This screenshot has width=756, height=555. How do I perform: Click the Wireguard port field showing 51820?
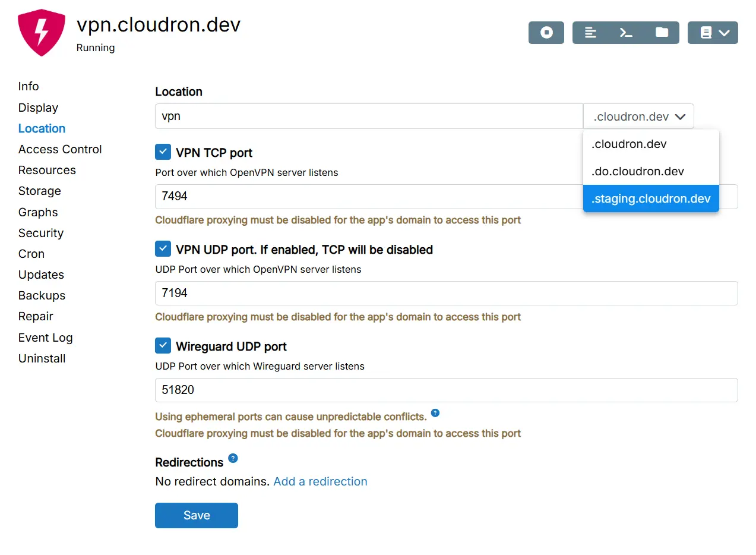coord(445,390)
